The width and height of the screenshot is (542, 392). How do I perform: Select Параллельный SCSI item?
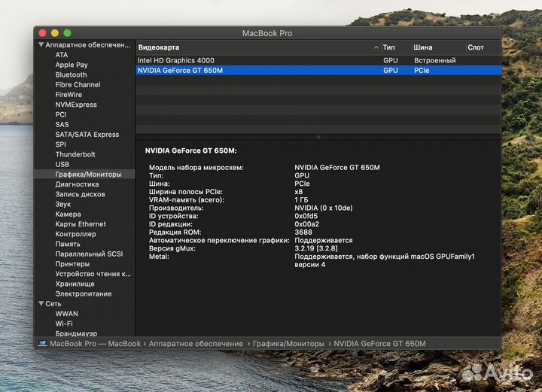coord(89,254)
